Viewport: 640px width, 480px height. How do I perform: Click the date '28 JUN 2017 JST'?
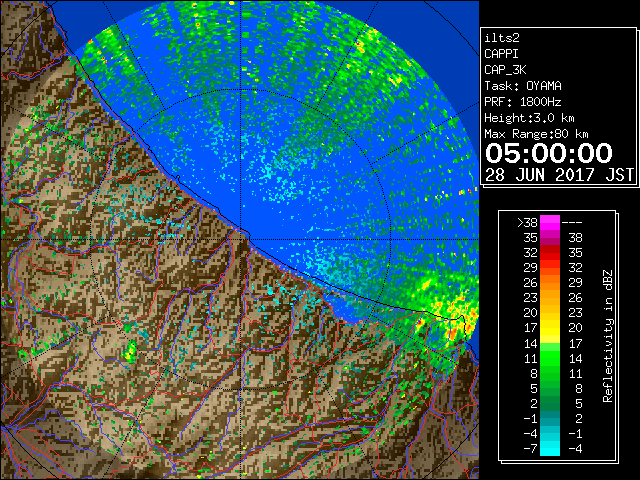pyautogui.click(x=559, y=175)
